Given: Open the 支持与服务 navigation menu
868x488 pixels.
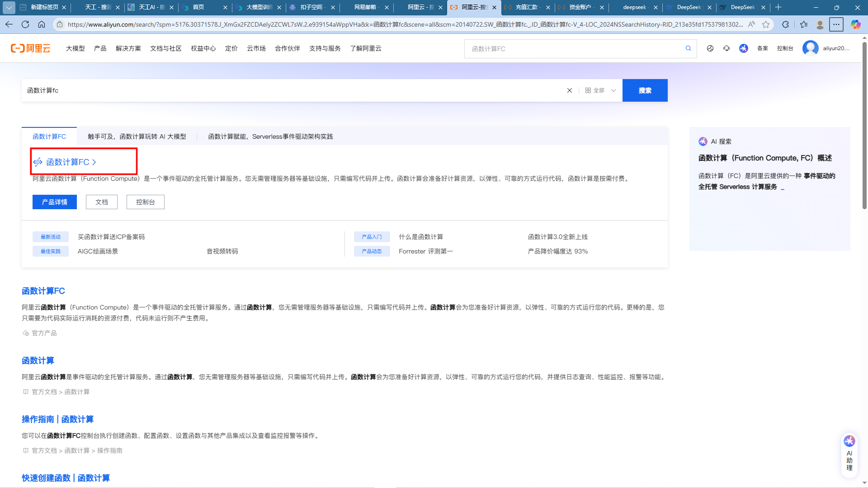Looking at the screenshot, I should click(x=325, y=48).
